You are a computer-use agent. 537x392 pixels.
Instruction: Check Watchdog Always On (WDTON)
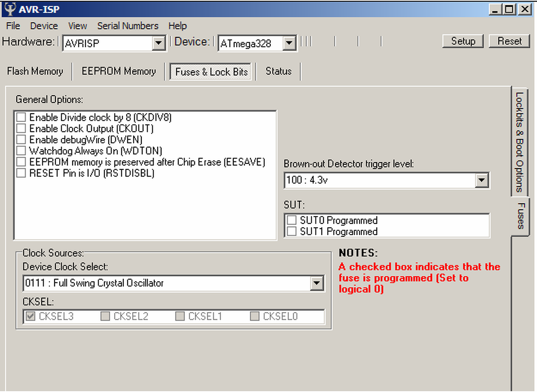point(21,151)
